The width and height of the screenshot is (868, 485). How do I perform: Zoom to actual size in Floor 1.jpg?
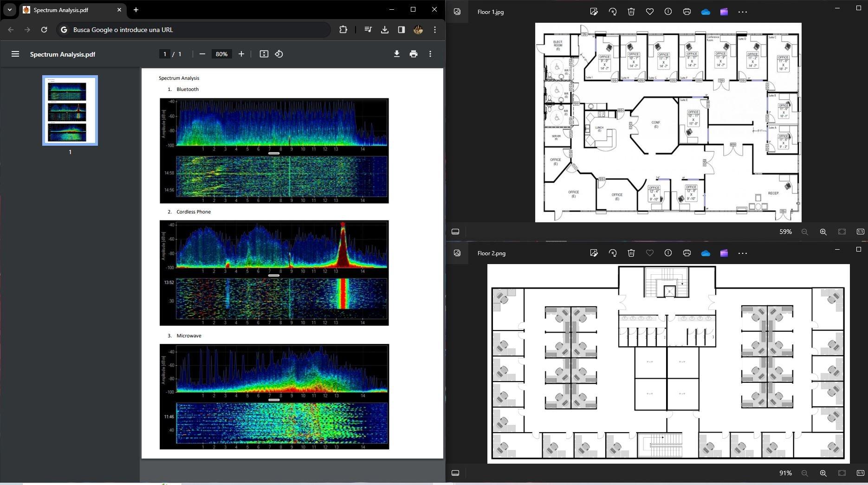point(860,232)
